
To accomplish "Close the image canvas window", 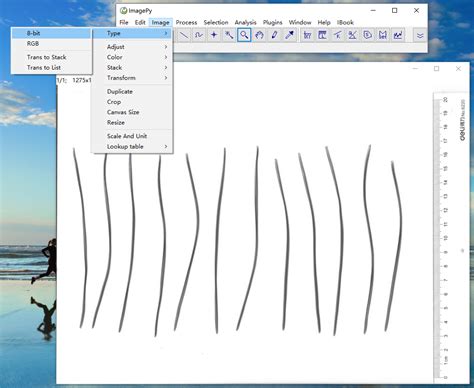I will 458,69.
